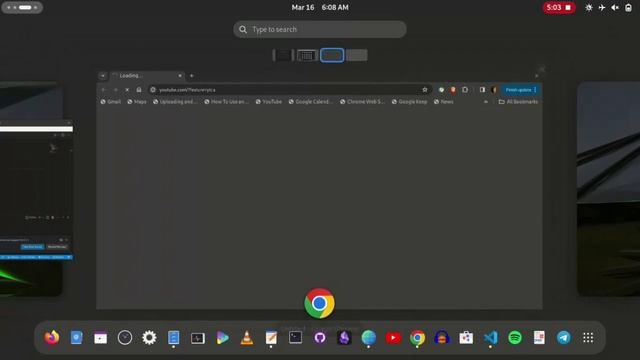Image resolution: width=640 pixels, height=360 pixels.
Task: Launch GitHub Desktop from the dock
Action: (x=320, y=338)
